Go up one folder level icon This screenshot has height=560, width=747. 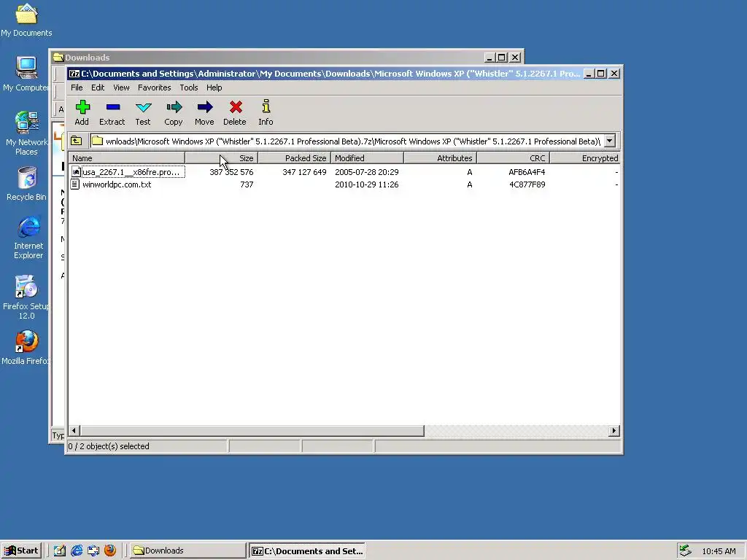76,141
